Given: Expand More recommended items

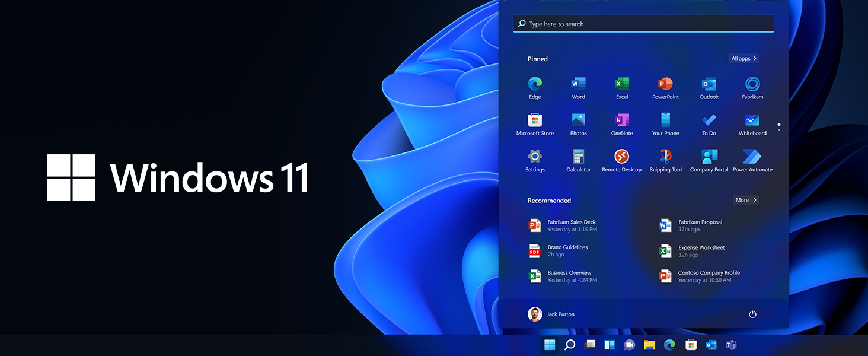Looking at the screenshot, I should (745, 200).
